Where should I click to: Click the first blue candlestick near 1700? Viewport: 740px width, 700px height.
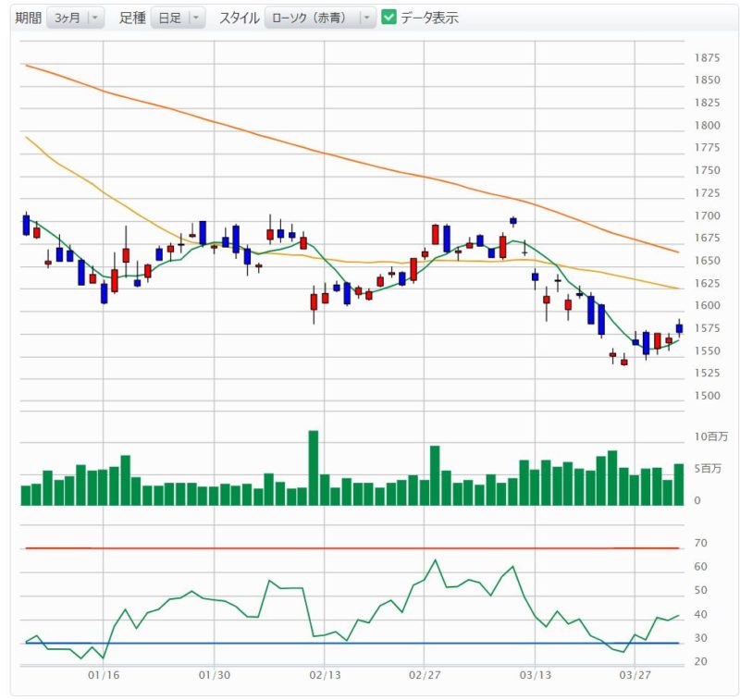coord(27,225)
